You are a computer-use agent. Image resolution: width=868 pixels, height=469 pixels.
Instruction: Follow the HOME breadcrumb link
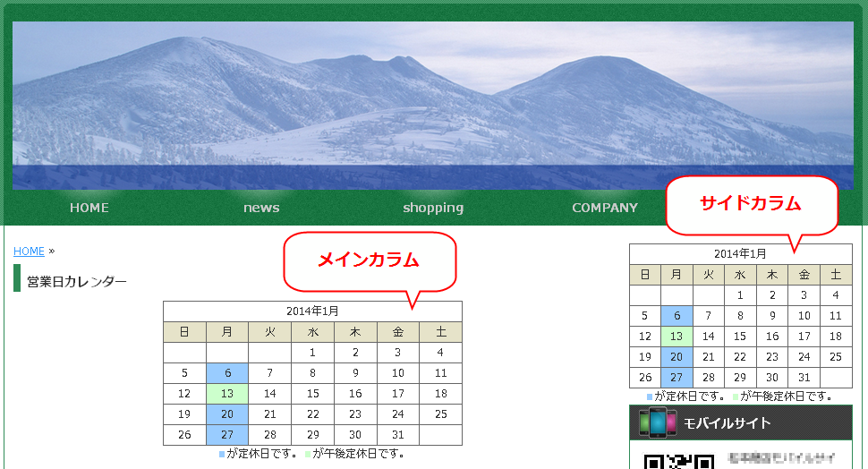[x=29, y=252]
